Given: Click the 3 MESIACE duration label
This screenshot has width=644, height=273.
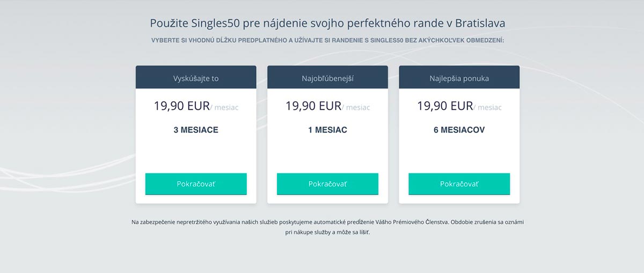Looking at the screenshot, I should (196, 130).
